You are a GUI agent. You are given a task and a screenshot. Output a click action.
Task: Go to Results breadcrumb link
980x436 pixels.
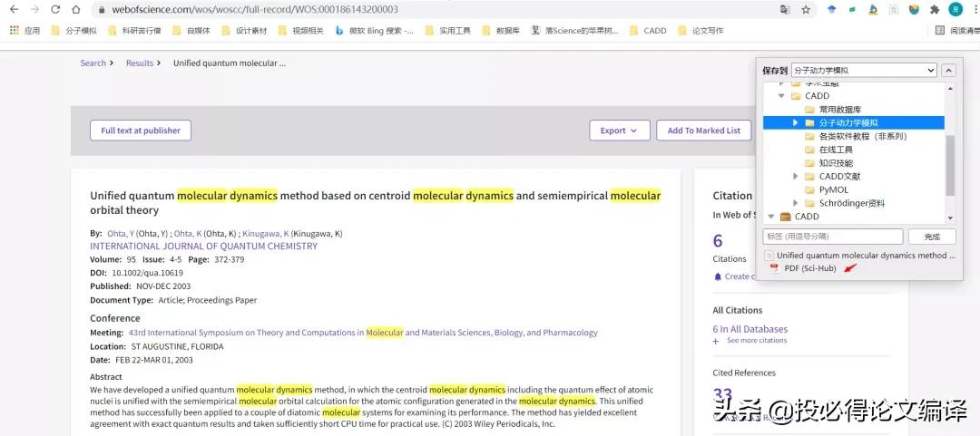[140, 63]
